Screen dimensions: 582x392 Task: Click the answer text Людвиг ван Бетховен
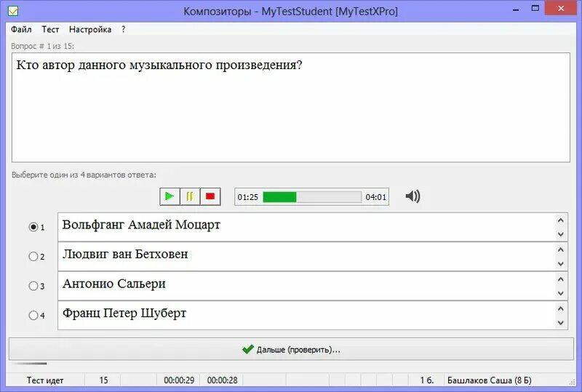point(125,255)
